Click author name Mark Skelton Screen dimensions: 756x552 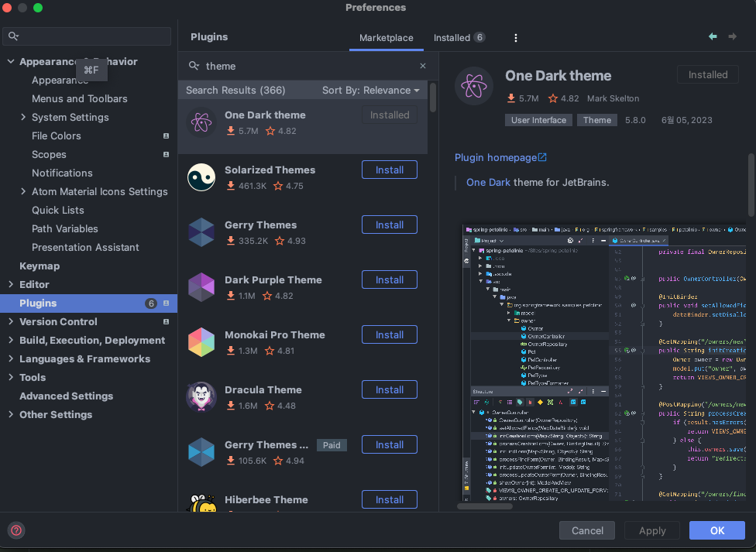[x=613, y=98]
